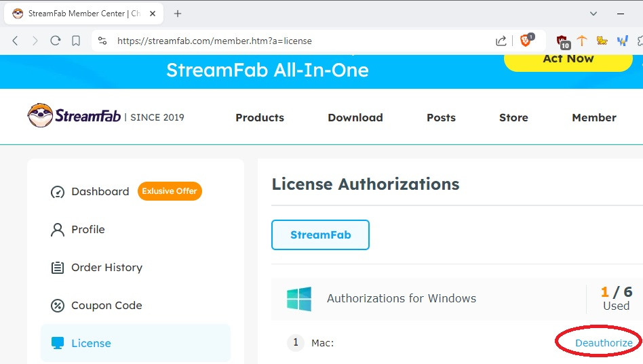Open the blue W extension icon
643x364 pixels.
coord(622,41)
